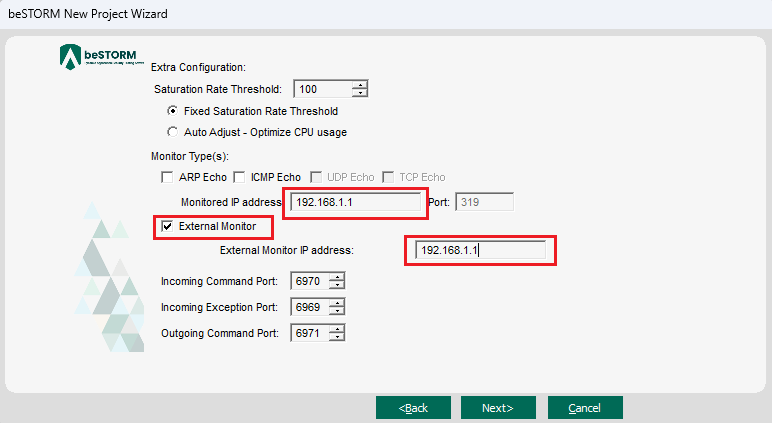Enable the ICMP Echo checkbox
Image resolution: width=772 pixels, height=423 pixels.
coord(239,177)
